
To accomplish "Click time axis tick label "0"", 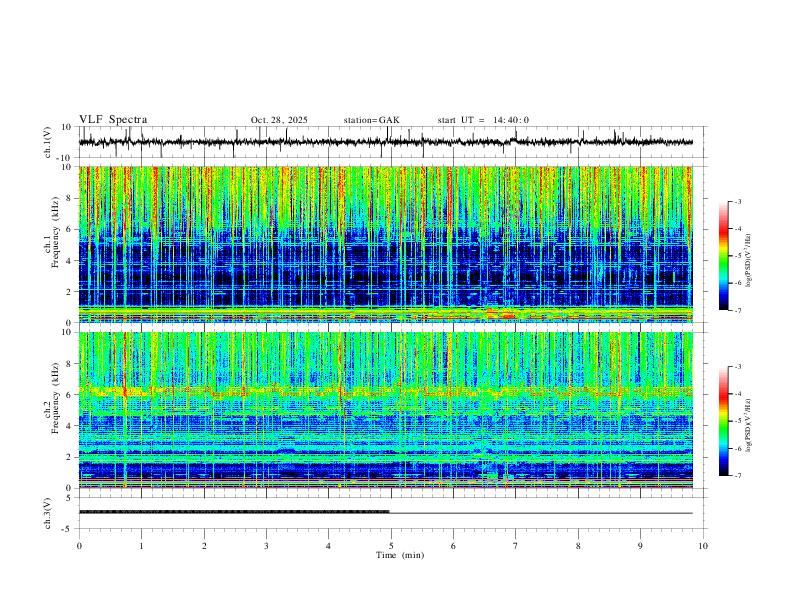I will pyautogui.click(x=79, y=546).
